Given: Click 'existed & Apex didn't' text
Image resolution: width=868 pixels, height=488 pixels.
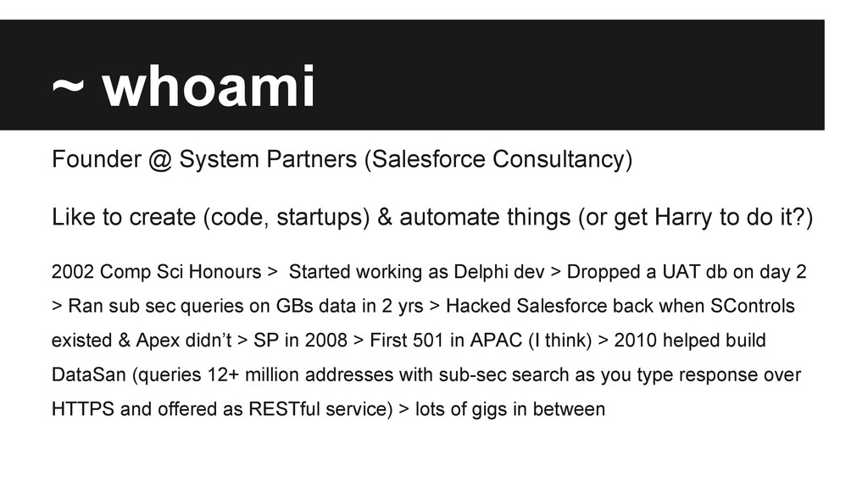Looking at the screenshot, I should tap(142, 341).
